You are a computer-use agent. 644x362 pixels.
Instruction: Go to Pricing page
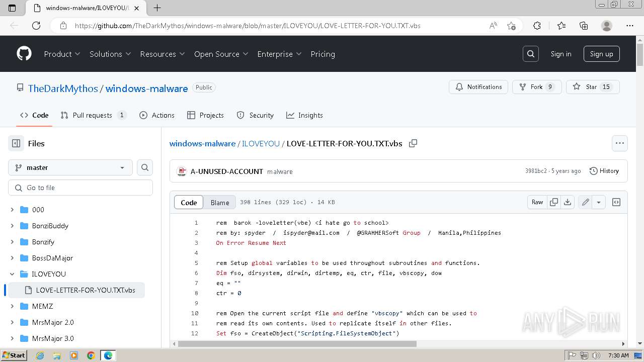[x=323, y=54]
